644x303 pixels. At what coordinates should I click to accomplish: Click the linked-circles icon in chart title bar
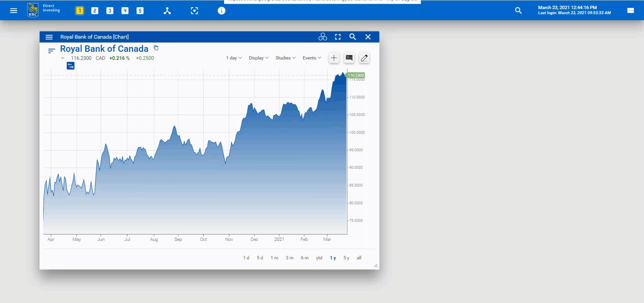click(323, 37)
